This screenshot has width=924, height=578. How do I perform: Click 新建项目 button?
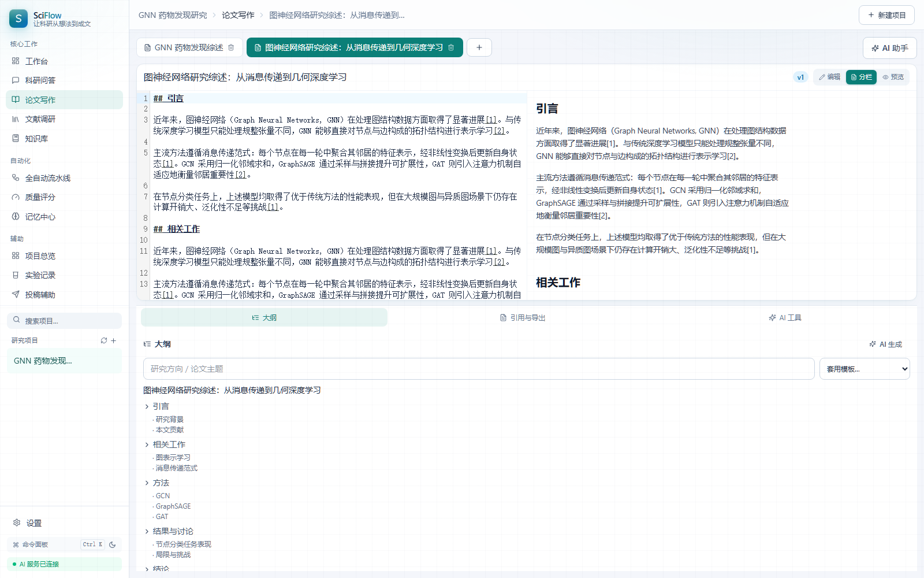(886, 15)
